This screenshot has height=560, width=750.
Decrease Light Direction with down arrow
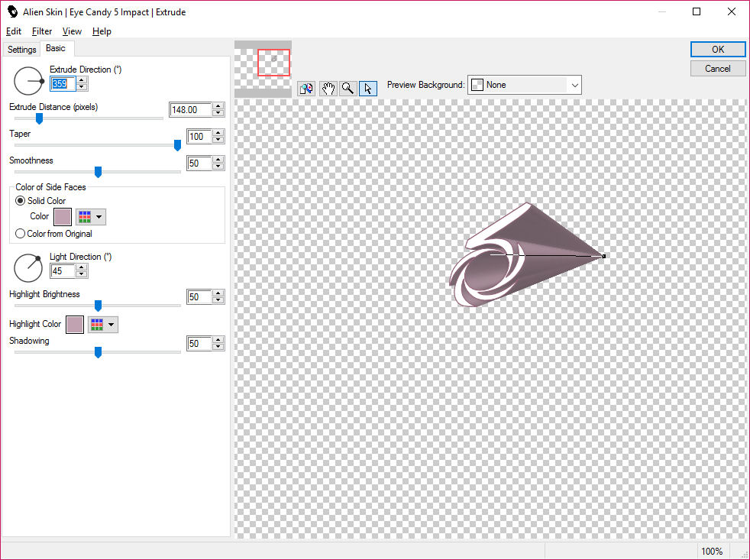pos(82,274)
